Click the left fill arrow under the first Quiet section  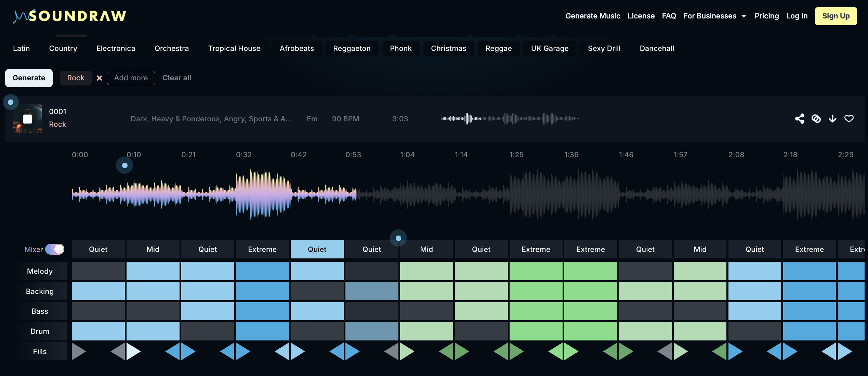coord(78,351)
